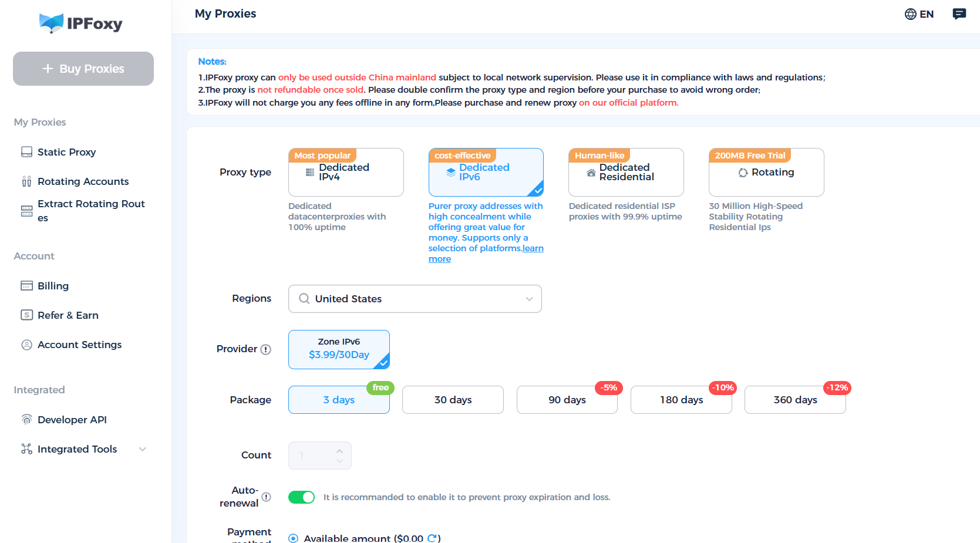Image resolution: width=980 pixels, height=543 pixels.
Task: Open the Developer API page
Action: pos(72,420)
